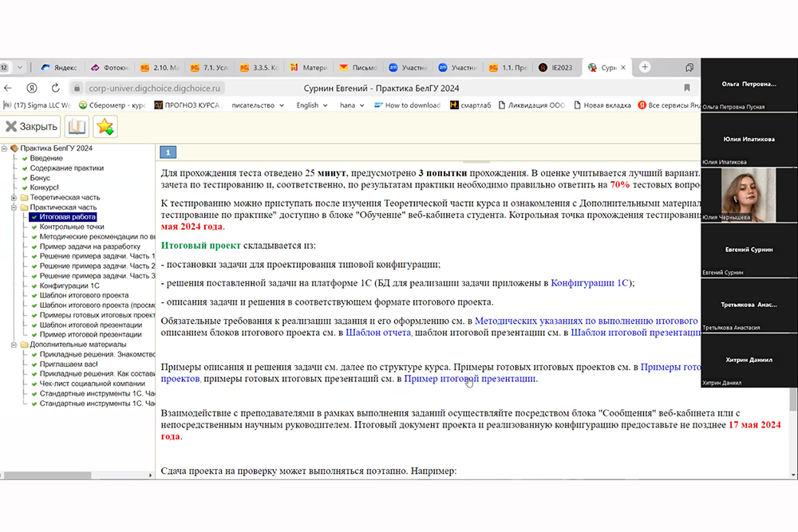
Task: Click page number 1 button
Action: [x=169, y=152]
